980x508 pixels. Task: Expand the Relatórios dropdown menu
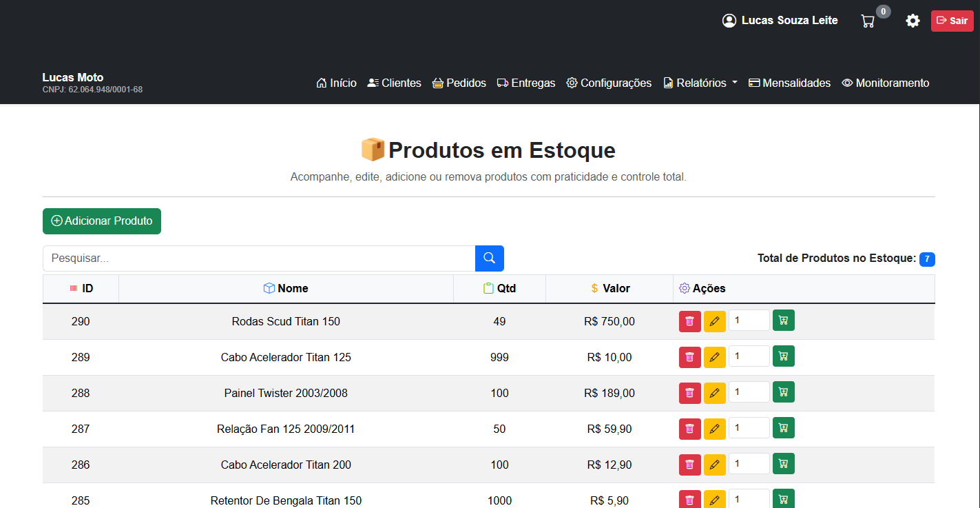pyautogui.click(x=700, y=82)
